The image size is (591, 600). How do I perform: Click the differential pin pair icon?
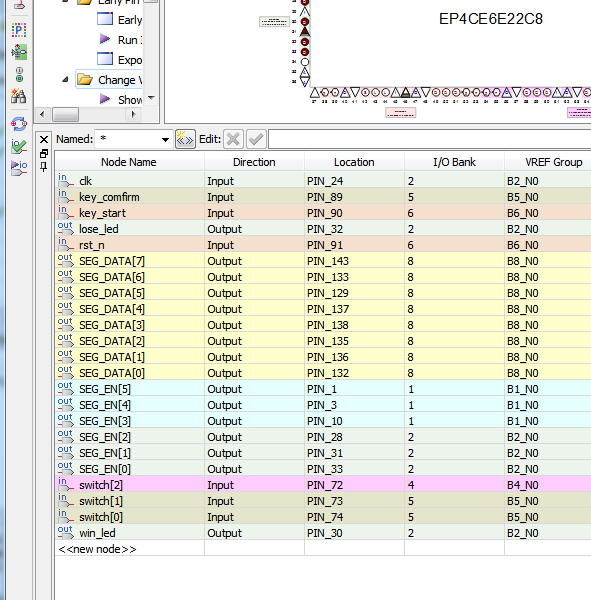(x=19, y=75)
